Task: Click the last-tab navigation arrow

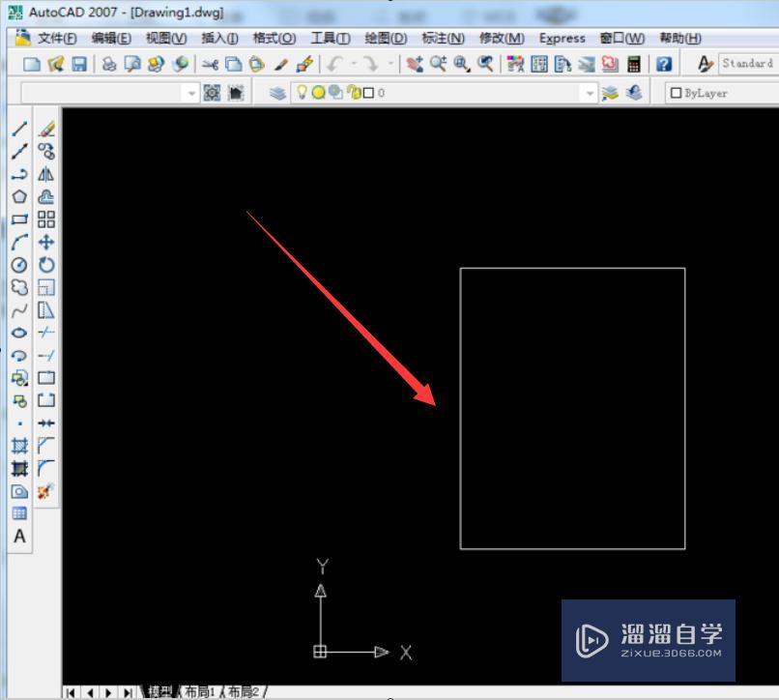Action: click(x=127, y=691)
